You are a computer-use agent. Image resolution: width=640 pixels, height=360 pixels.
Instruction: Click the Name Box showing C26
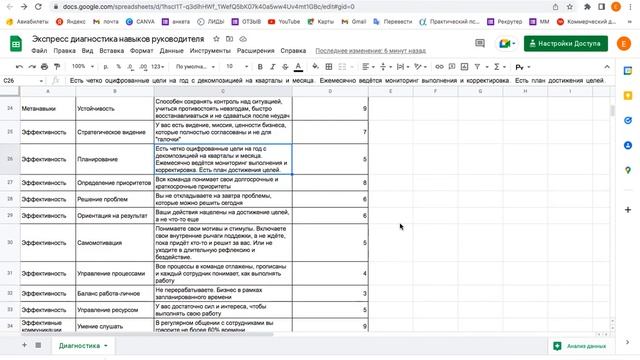(23, 81)
